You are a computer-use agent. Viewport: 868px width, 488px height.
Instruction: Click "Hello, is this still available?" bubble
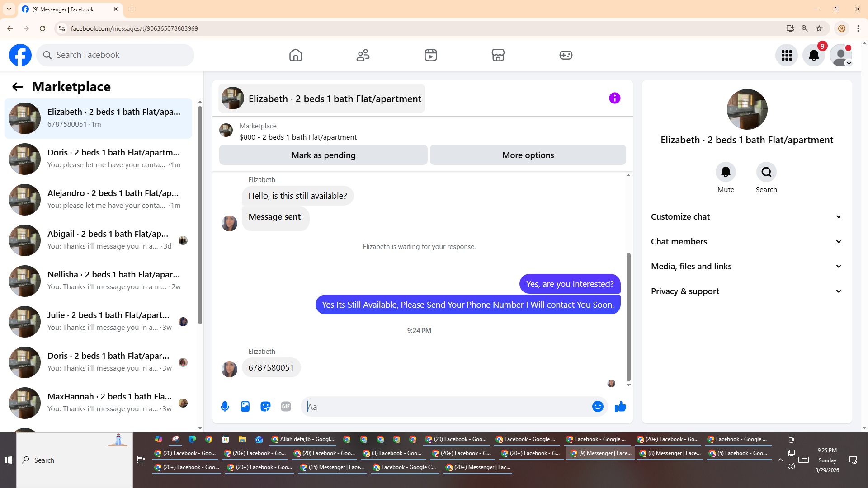[x=297, y=196]
